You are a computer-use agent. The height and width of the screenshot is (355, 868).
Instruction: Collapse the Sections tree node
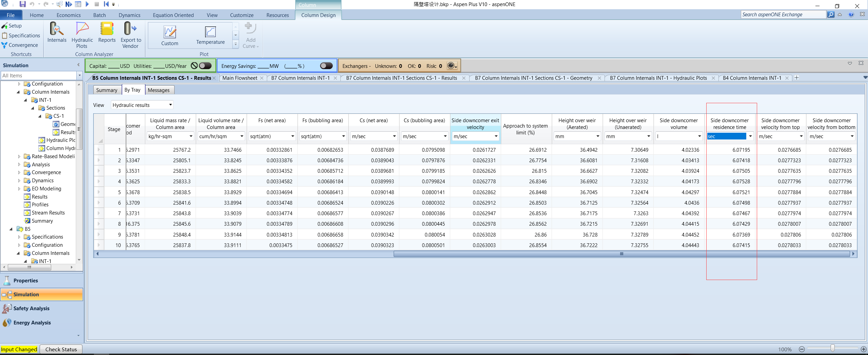pyautogui.click(x=33, y=108)
